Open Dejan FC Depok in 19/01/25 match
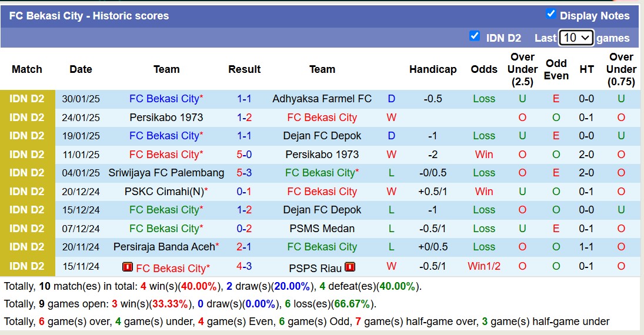The image size is (644, 335). coord(322,136)
